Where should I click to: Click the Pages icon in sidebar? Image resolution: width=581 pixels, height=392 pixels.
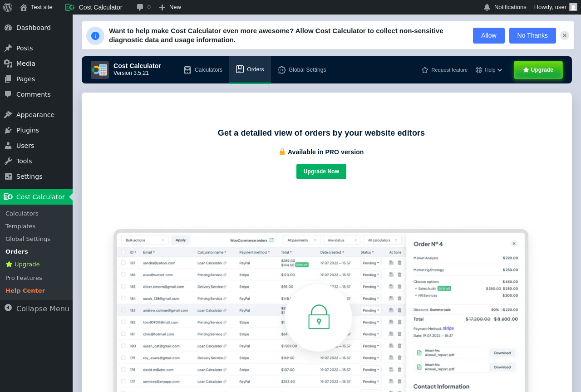(x=8, y=79)
